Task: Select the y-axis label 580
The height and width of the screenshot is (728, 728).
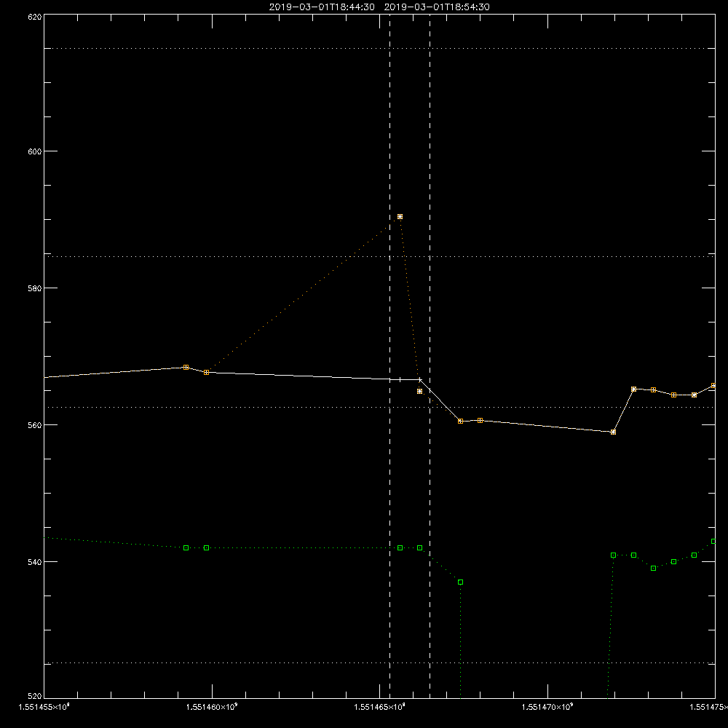Action: [x=35, y=288]
